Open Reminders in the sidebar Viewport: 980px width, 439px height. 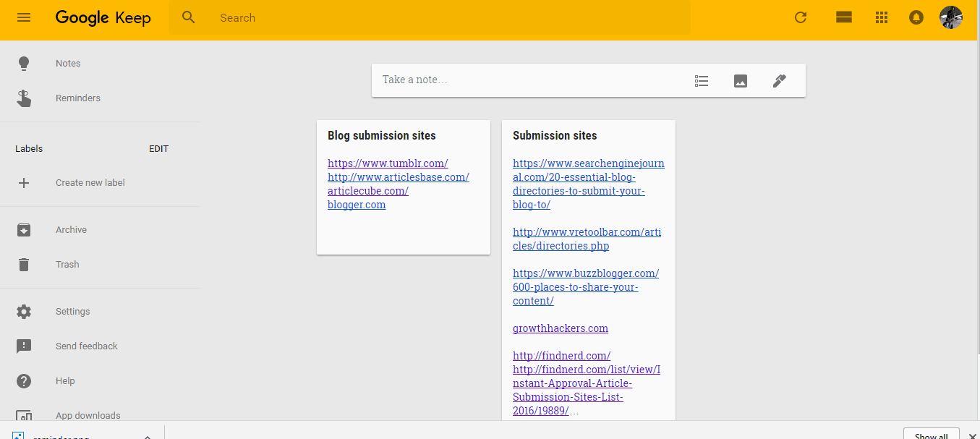[78, 98]
